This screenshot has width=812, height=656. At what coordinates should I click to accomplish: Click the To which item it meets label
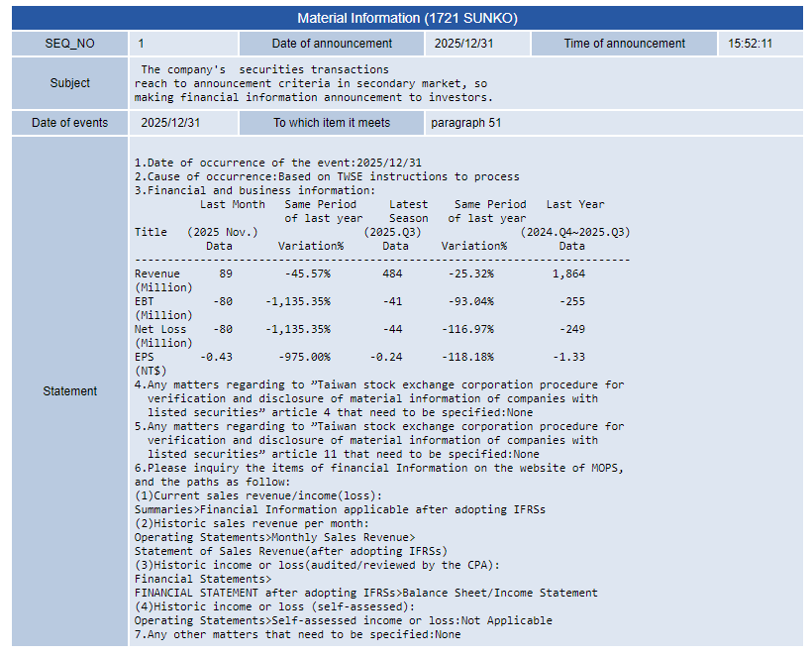click(x=332, y=123)
